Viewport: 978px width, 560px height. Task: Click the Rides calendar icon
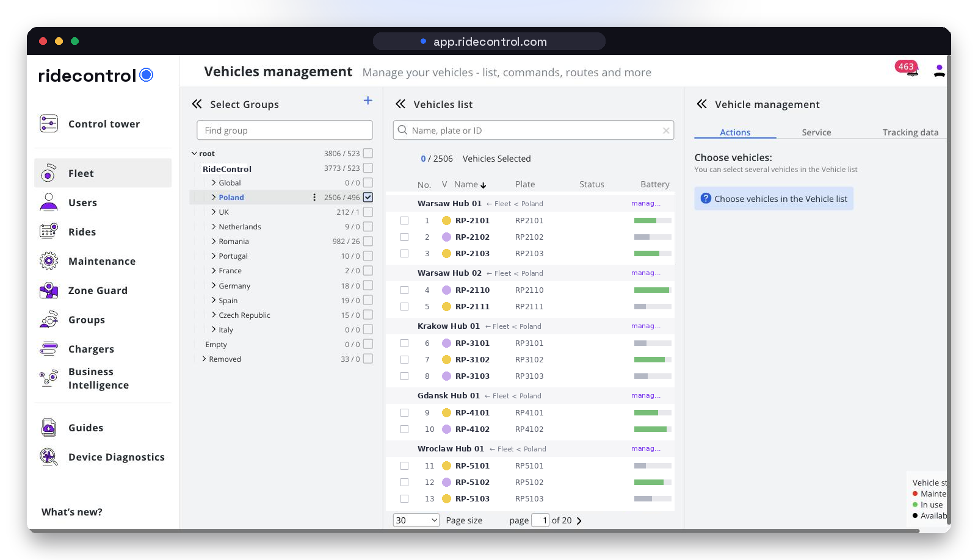point(49,231)
